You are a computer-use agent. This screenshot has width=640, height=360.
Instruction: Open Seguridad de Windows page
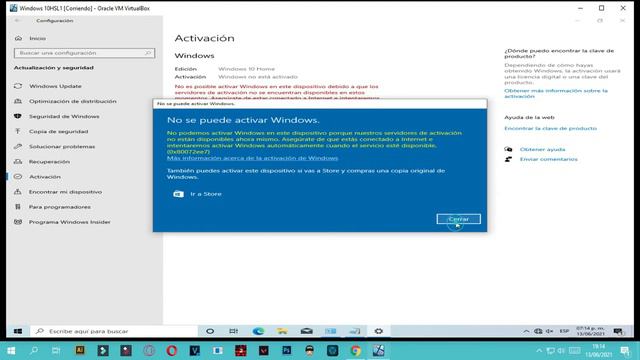coord(64,116)
